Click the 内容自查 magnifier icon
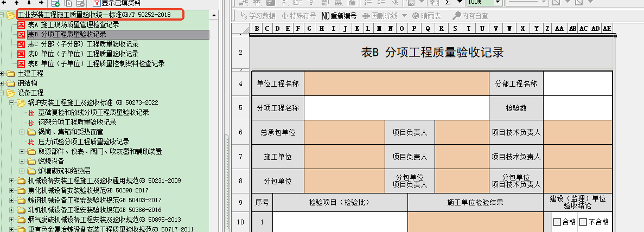The width and height of the screenshot is (644, 232). pyautogui.click(x=457, y=16)
